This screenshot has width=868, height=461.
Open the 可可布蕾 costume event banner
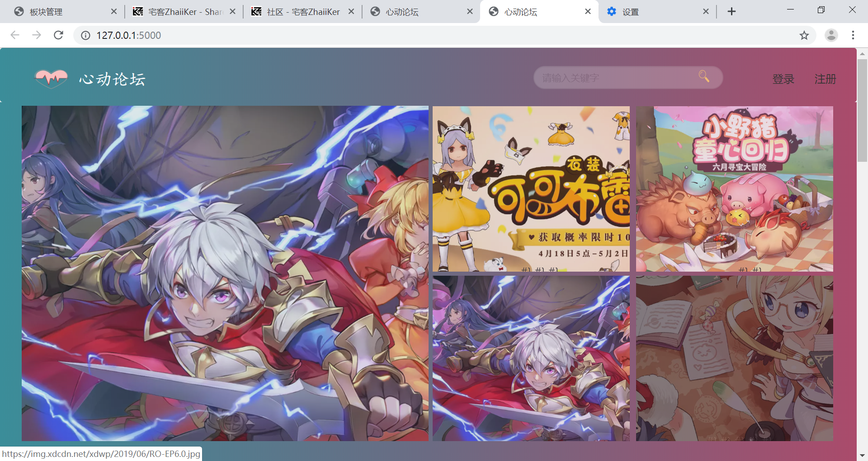pyautogui.click(x=531, y=189)
